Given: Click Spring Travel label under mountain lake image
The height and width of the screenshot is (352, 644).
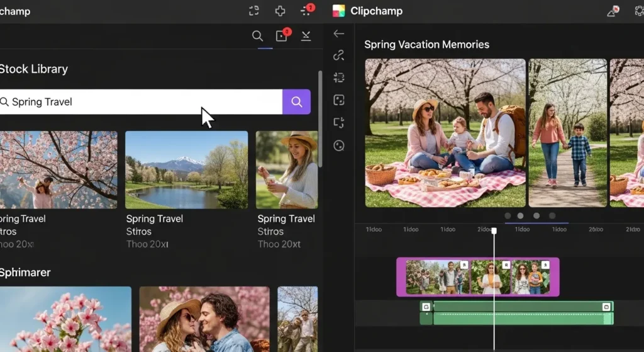Looking at the screenshot, I should [x=155, y=219].
